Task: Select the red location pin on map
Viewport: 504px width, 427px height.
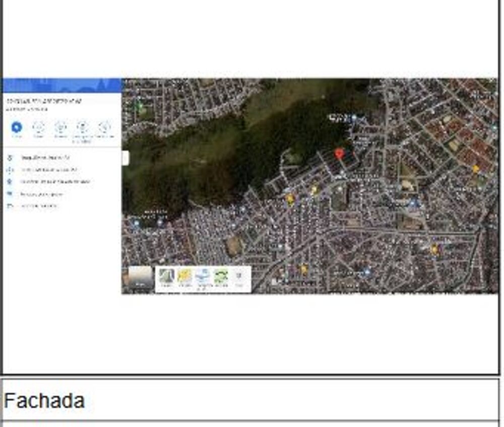Action: click(340, 154)
